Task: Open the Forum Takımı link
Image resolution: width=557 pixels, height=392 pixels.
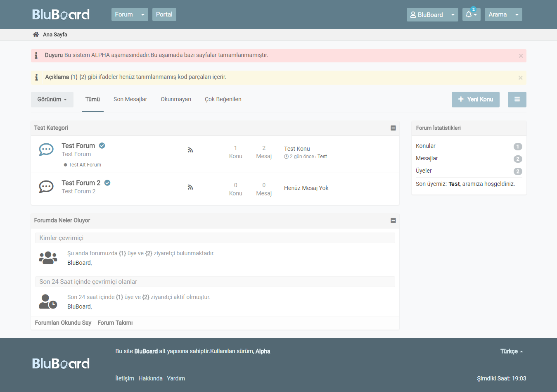Action: point(115,323)
